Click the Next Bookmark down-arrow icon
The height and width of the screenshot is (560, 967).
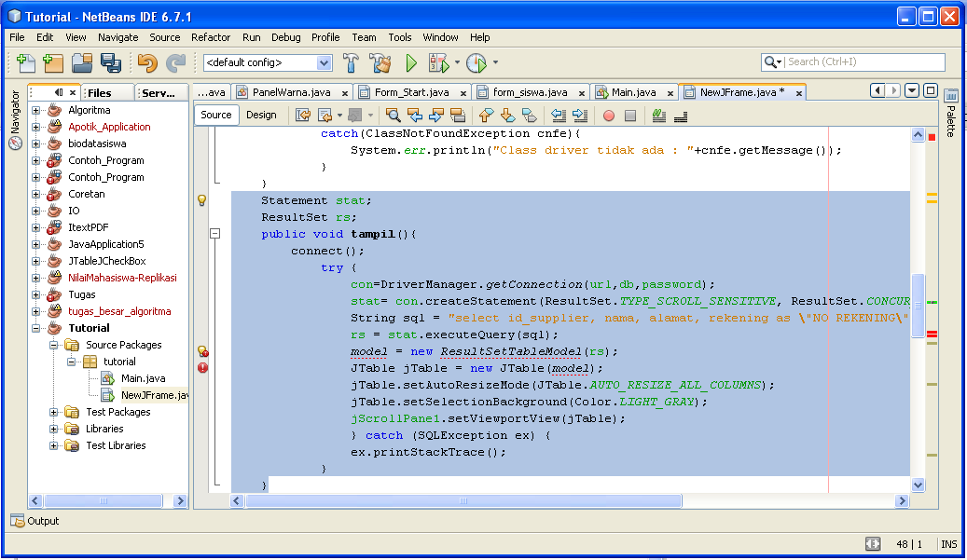point(507,116)
